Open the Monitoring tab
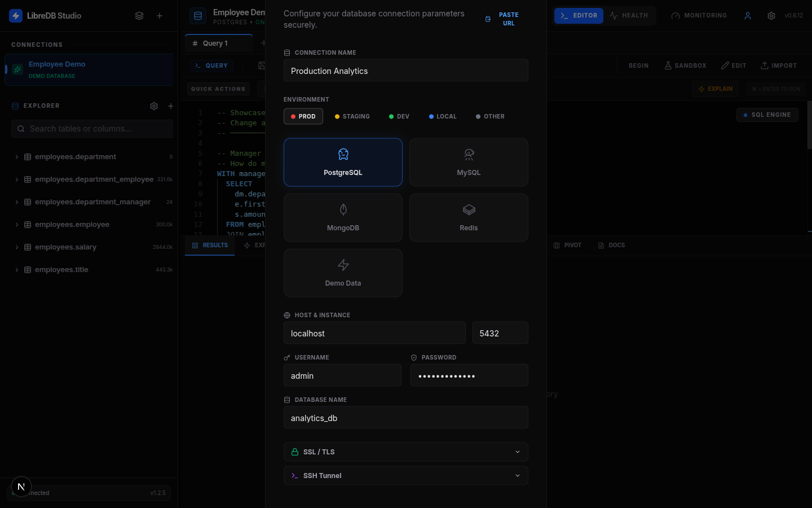The width and height of the screenshot is (812, 508). [x=699, y=16]
